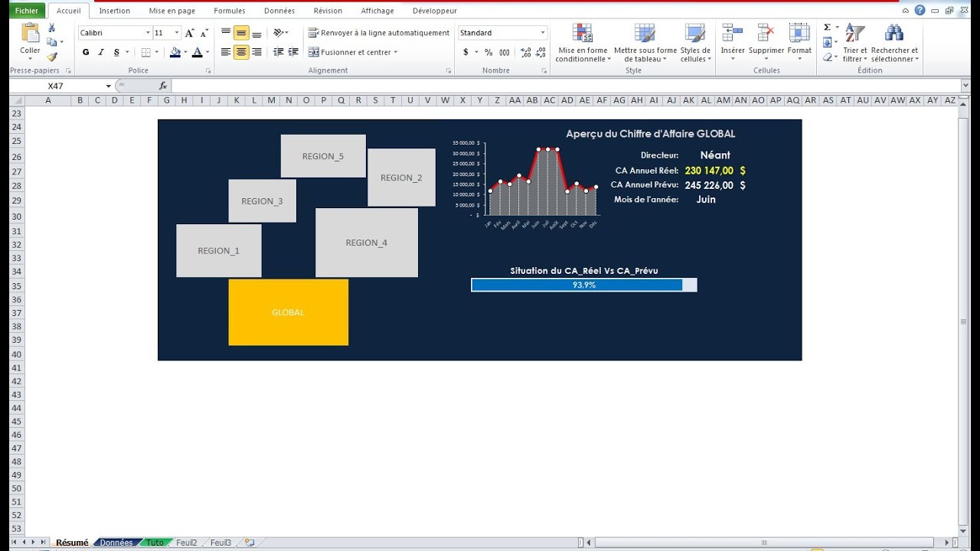Switch to the Données ribbon tab

point(279,11)
